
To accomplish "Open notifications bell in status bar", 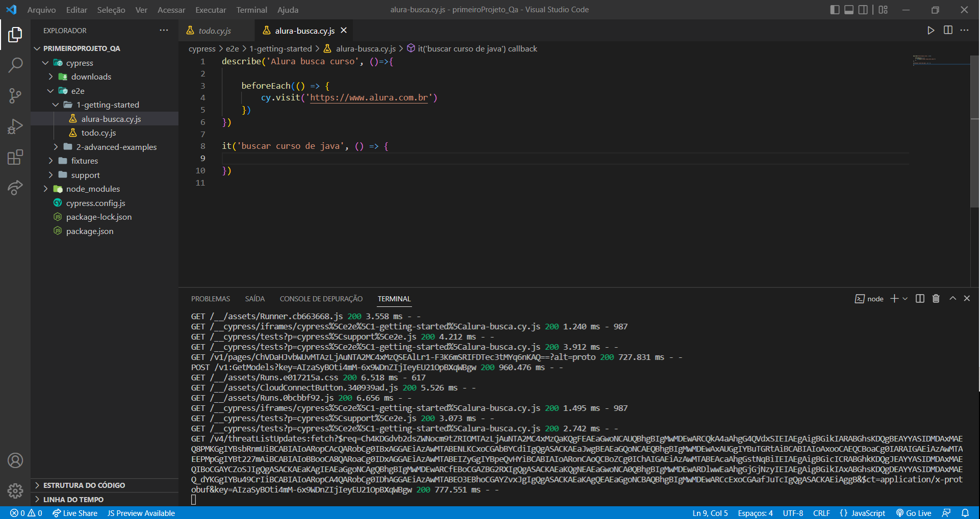I will pos(965,513).
